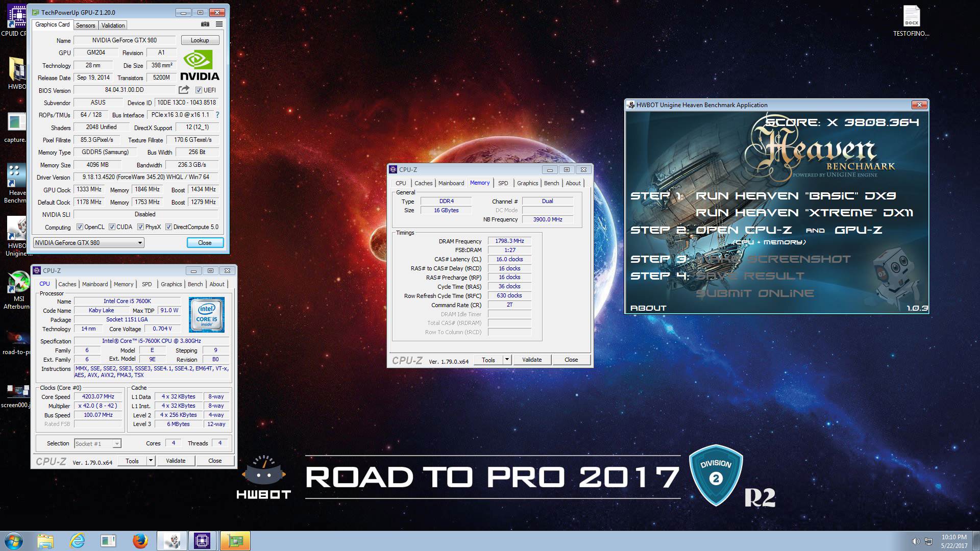Toggle the PhysX checkbox
This screenshot has height=551, width=980.
click(140, 227)
